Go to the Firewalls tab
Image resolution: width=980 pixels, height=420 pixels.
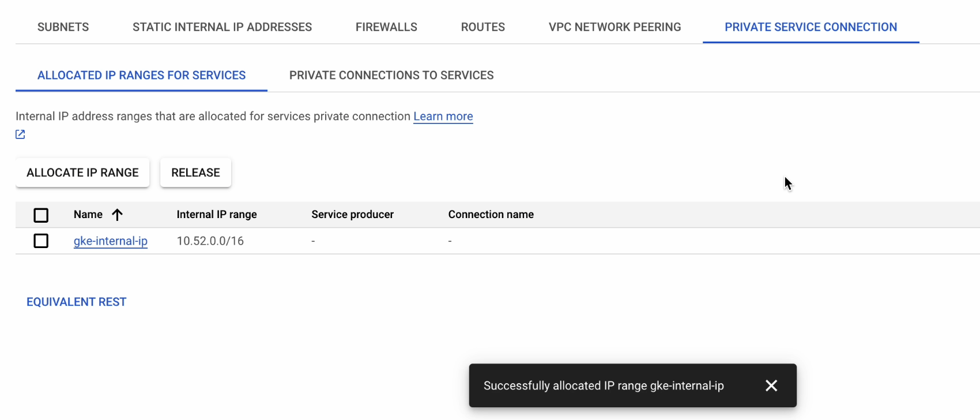386,27
